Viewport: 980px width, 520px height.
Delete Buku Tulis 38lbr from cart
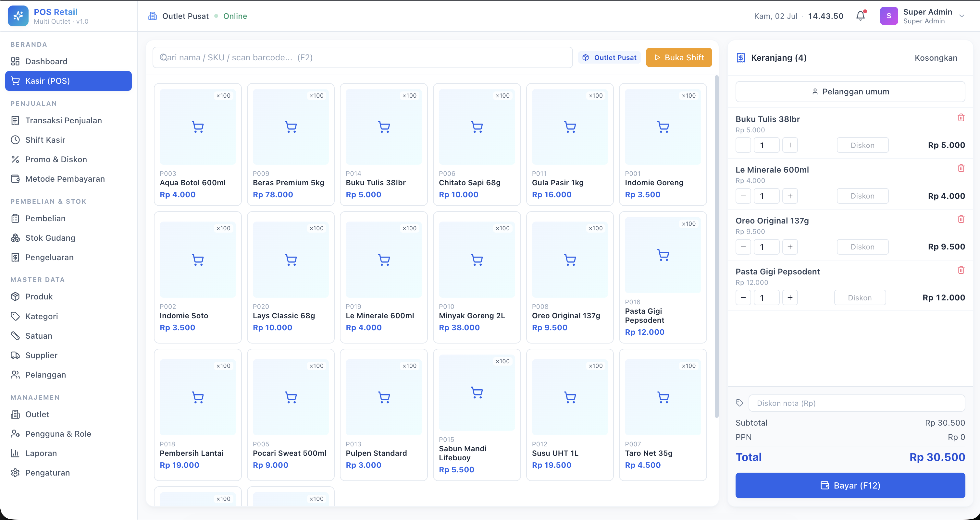961,117
